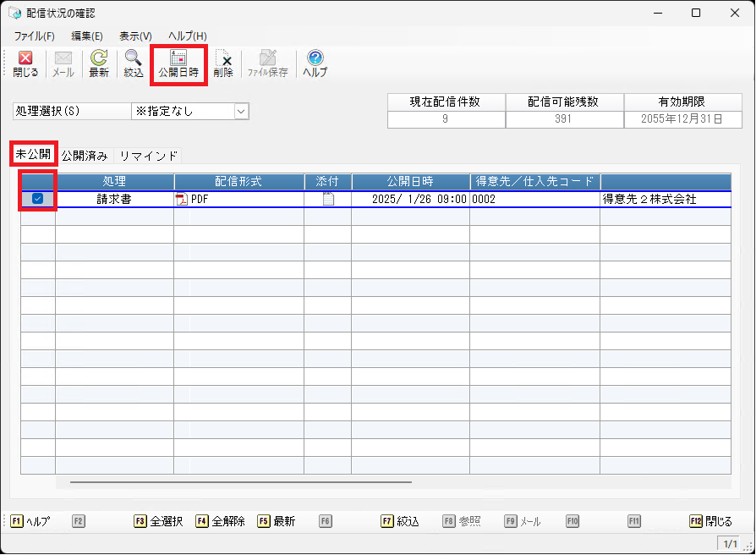
Task: Click the 得意先/仕入先コード column header
Action: pos(535,182)
